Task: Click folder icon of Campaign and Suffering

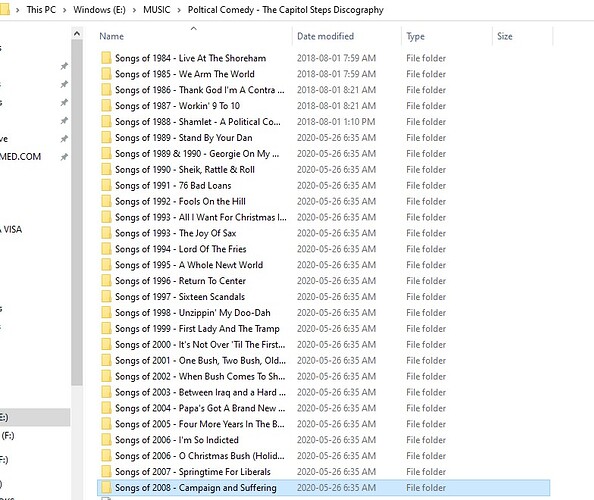Action: [x=106, y=488]
